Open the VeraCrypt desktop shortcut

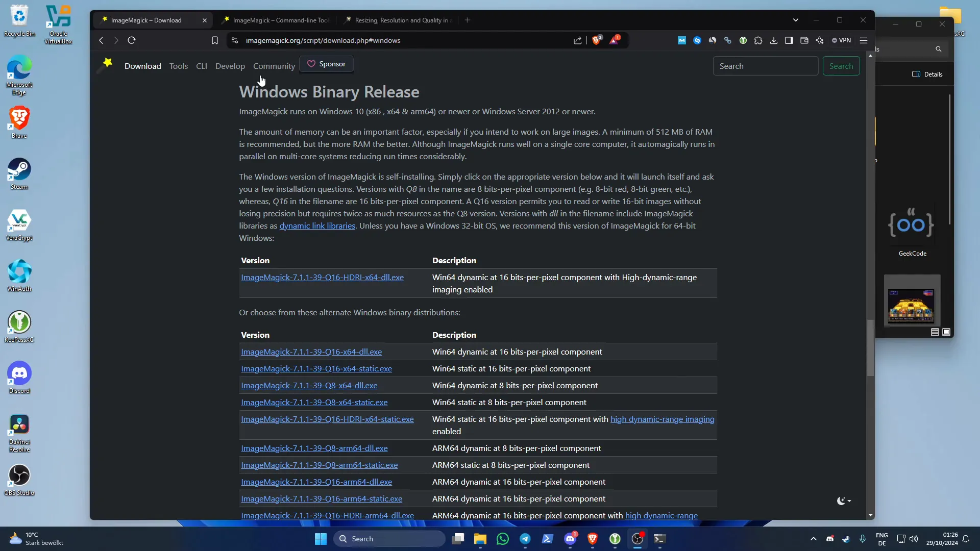click(19, 225)
